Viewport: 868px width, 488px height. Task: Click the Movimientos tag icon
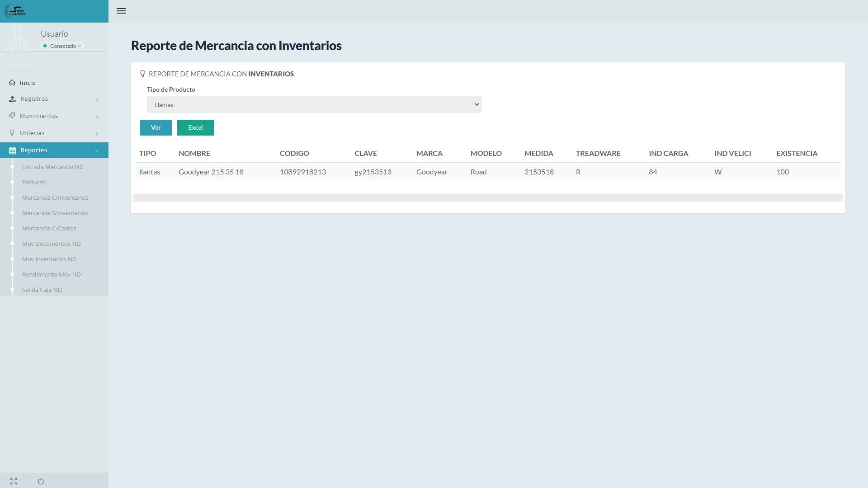click(x=12, y=116)
